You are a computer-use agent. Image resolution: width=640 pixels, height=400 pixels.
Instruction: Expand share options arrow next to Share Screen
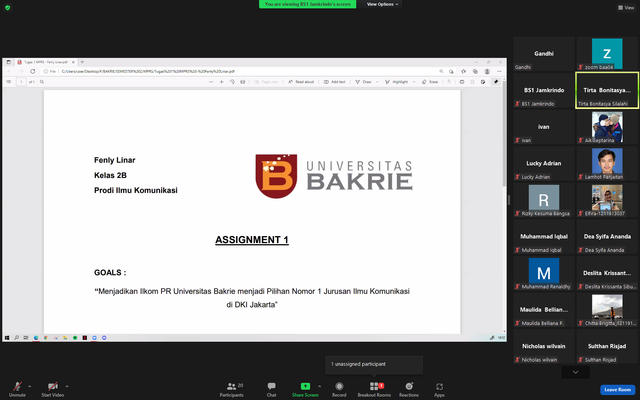[x=320, y=386]
